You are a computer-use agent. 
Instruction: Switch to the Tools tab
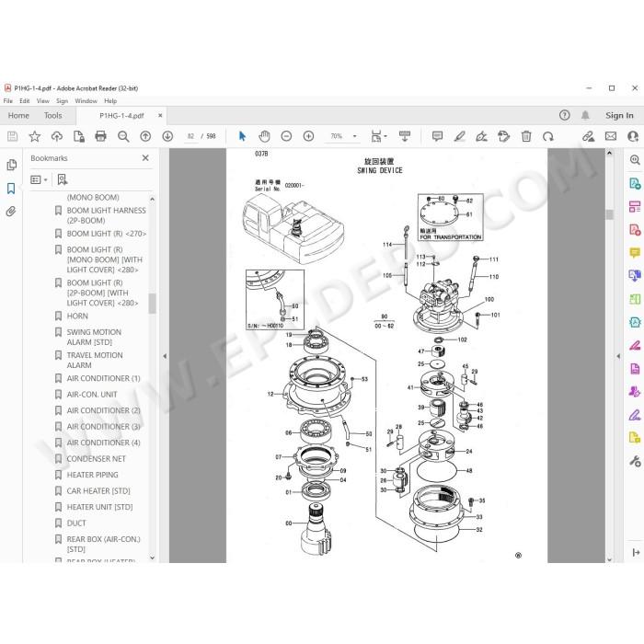coord(53,115)
